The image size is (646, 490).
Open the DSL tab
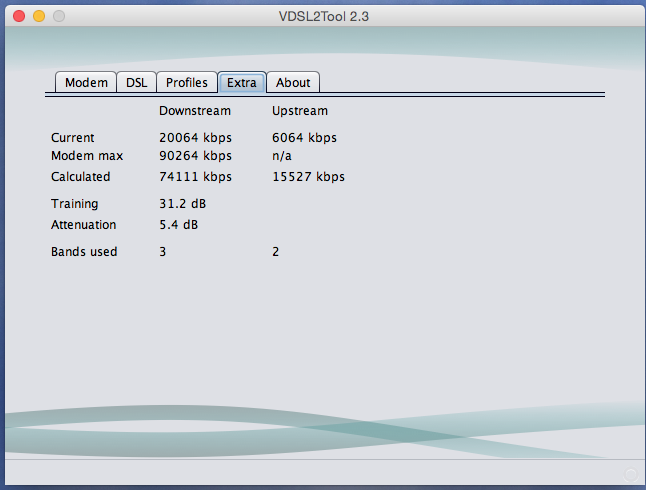[x=136, y=83]
